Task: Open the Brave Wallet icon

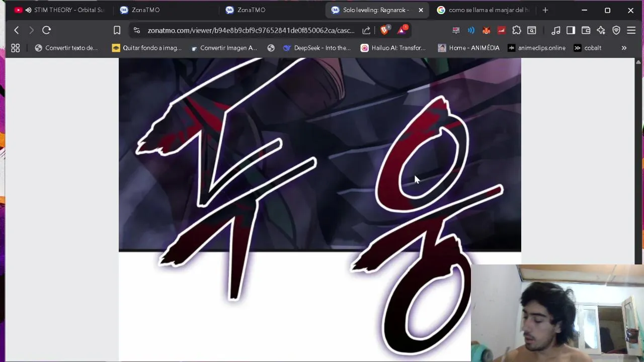Action: [x=586, y=30]
